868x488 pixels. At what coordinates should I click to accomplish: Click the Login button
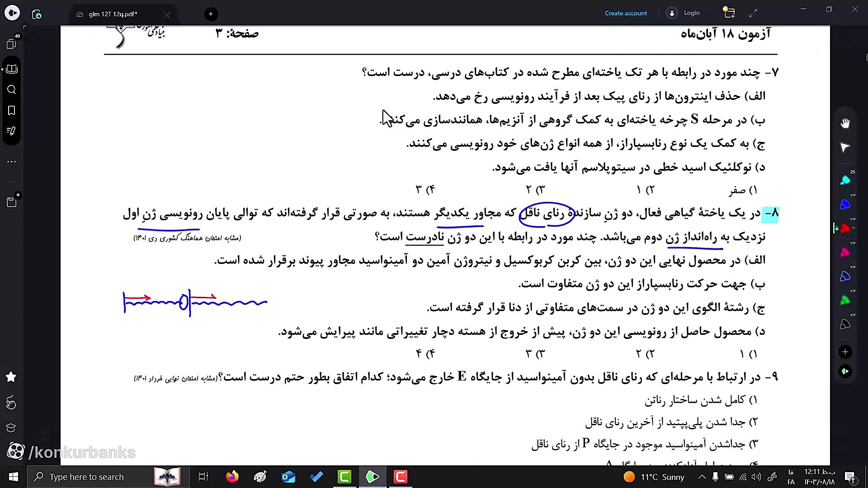[691, 13]
